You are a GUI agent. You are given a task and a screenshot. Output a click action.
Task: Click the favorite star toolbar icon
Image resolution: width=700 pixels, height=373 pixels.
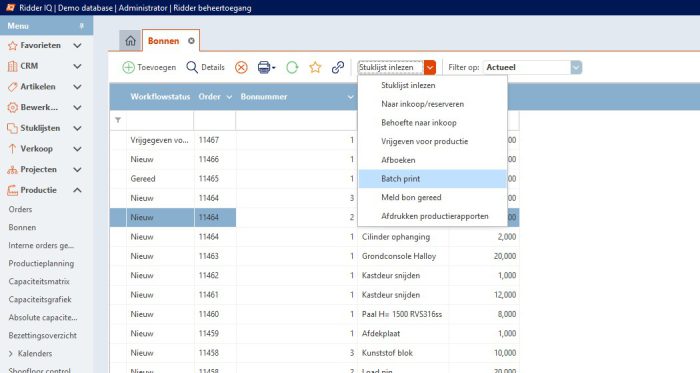click(315, 67)
